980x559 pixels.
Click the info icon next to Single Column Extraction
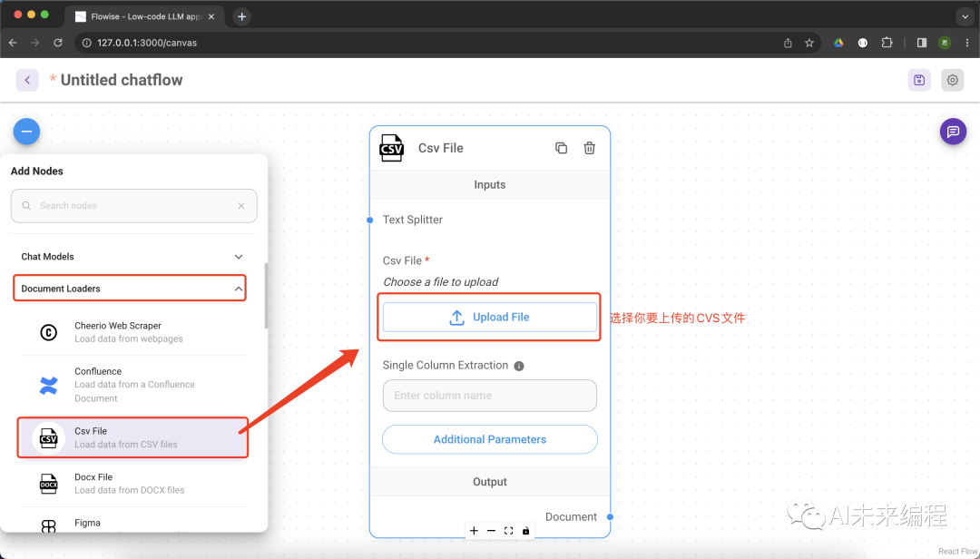(x=519, y=366)
